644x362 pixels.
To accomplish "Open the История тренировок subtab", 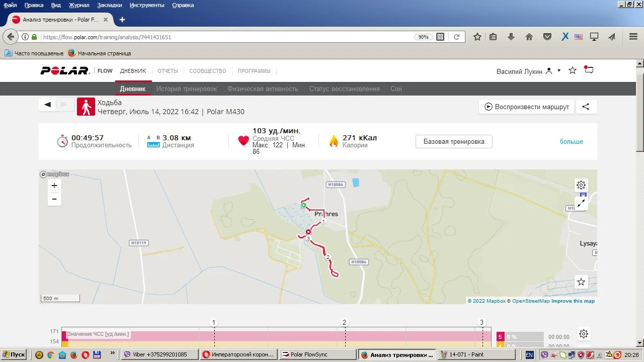I will click(187, 88).
